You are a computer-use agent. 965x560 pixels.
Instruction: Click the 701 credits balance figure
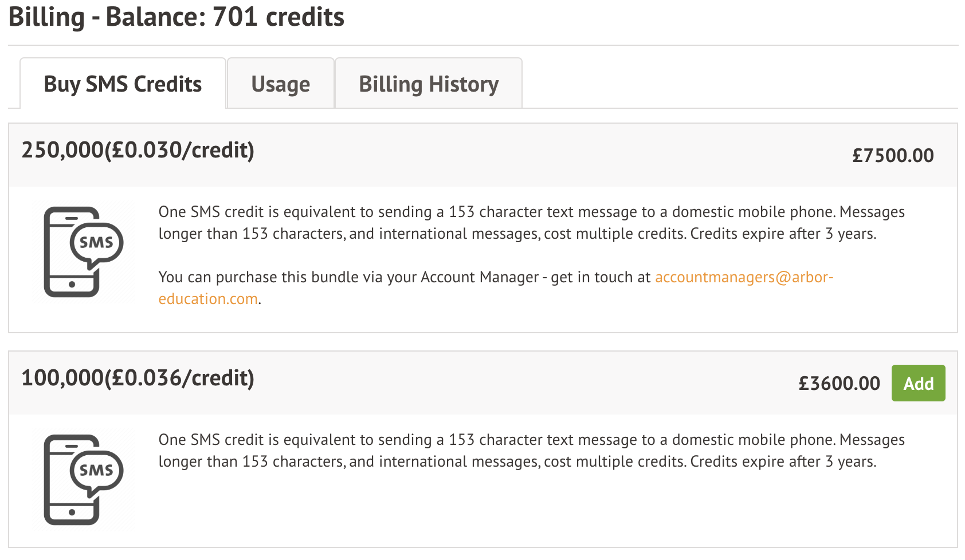click(278, 17)
